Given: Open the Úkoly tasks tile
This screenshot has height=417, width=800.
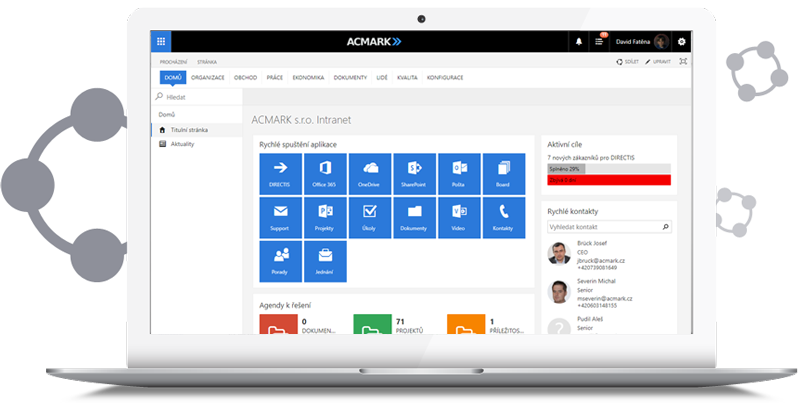Looking at the screenshot, I should pos(369,218).
